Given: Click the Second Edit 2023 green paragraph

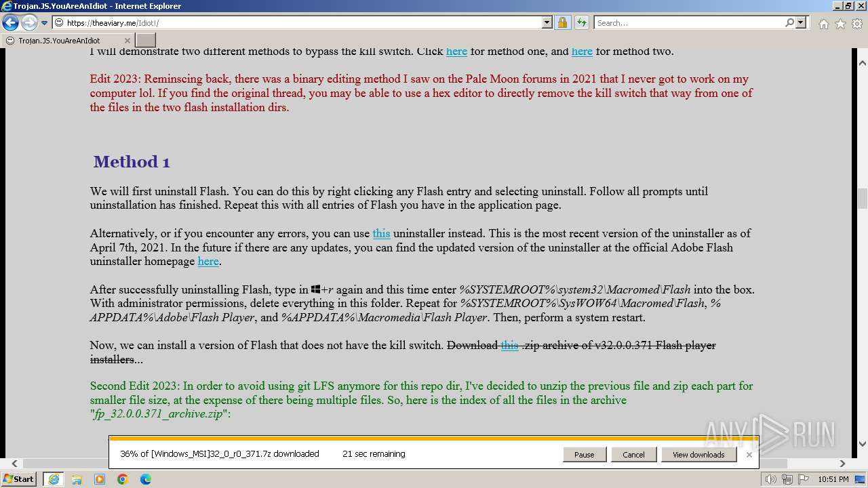Looking at the screenshot, I should coord(421,400).
